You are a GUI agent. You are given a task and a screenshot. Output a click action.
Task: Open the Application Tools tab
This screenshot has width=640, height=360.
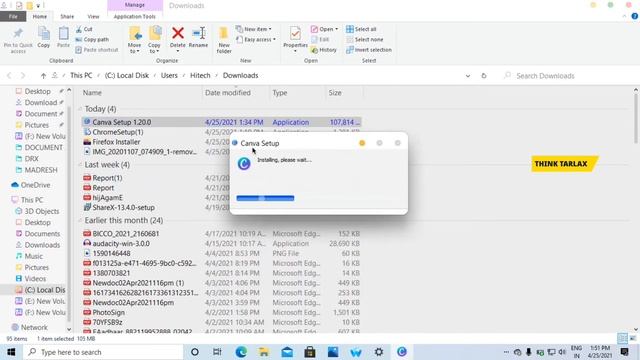click(135, 17)
